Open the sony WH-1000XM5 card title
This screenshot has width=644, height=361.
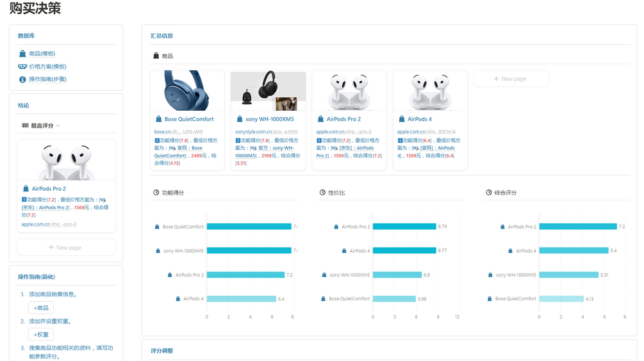[x=270, y=119]
